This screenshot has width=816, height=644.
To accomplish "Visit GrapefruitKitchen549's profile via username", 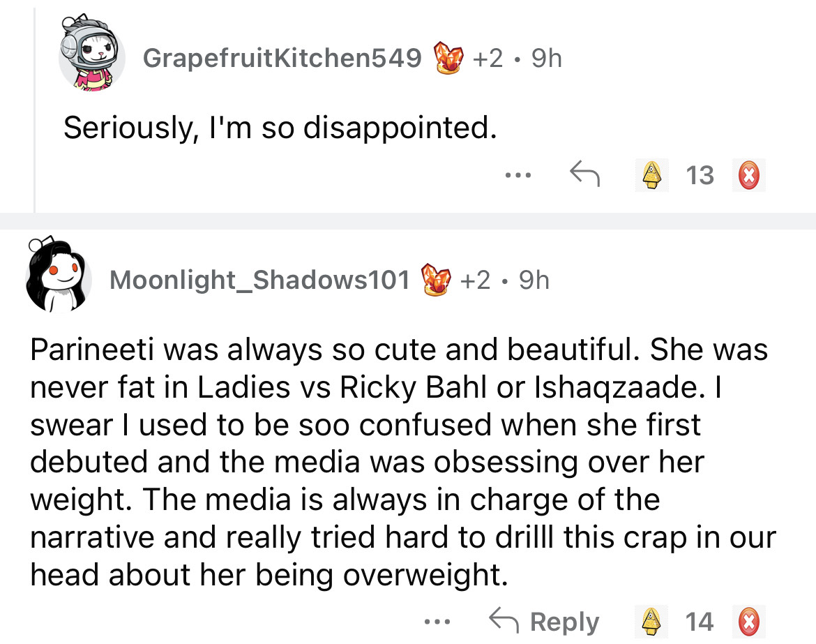I will pos(282,59).
